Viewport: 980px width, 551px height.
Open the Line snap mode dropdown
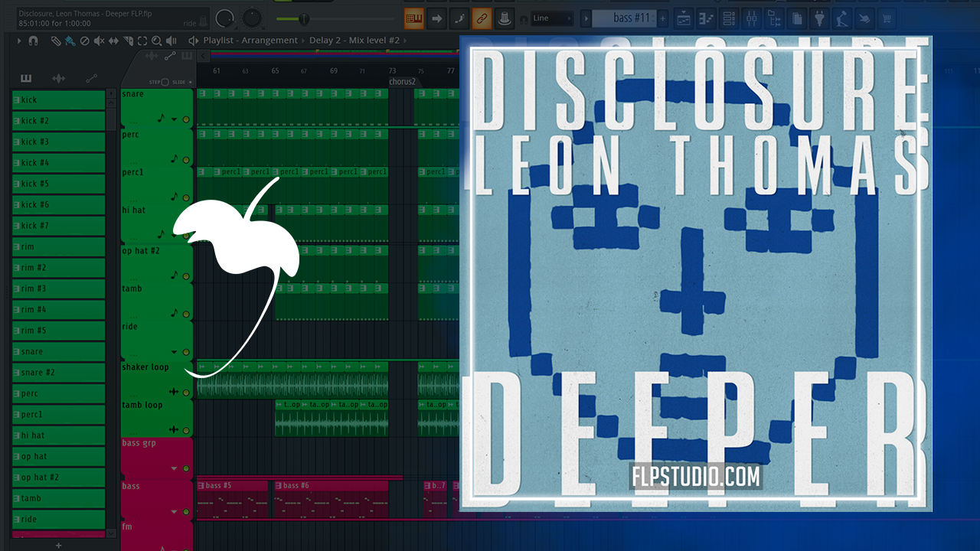click(552, 18)
